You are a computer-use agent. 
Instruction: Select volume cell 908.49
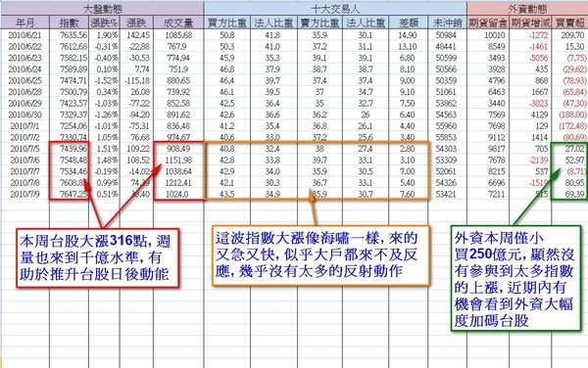(178, 149)
